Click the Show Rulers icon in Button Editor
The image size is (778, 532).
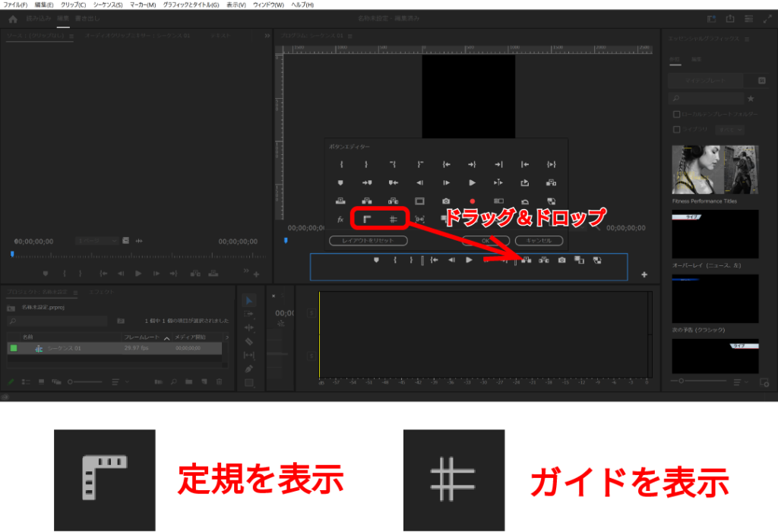(367, 220)
